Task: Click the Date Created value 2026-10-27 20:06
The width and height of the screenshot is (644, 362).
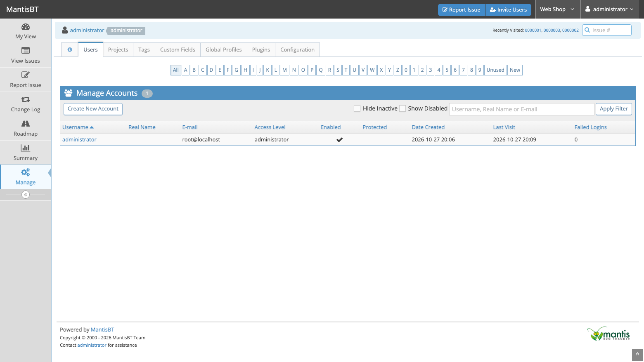Action: (433, 139)
